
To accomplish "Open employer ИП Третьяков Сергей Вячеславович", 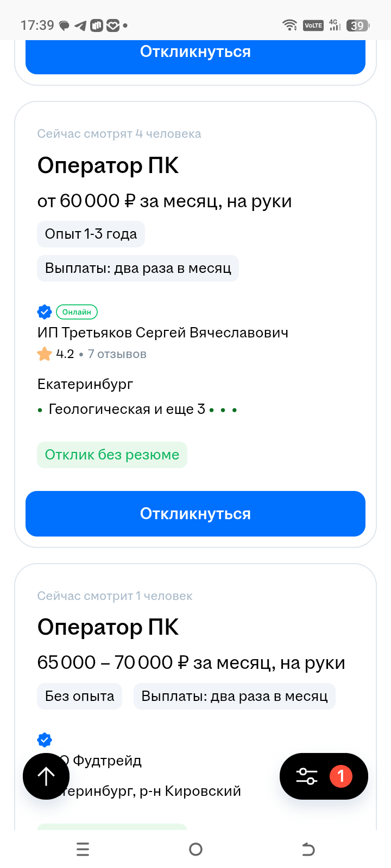I will (x=163, y=333).
